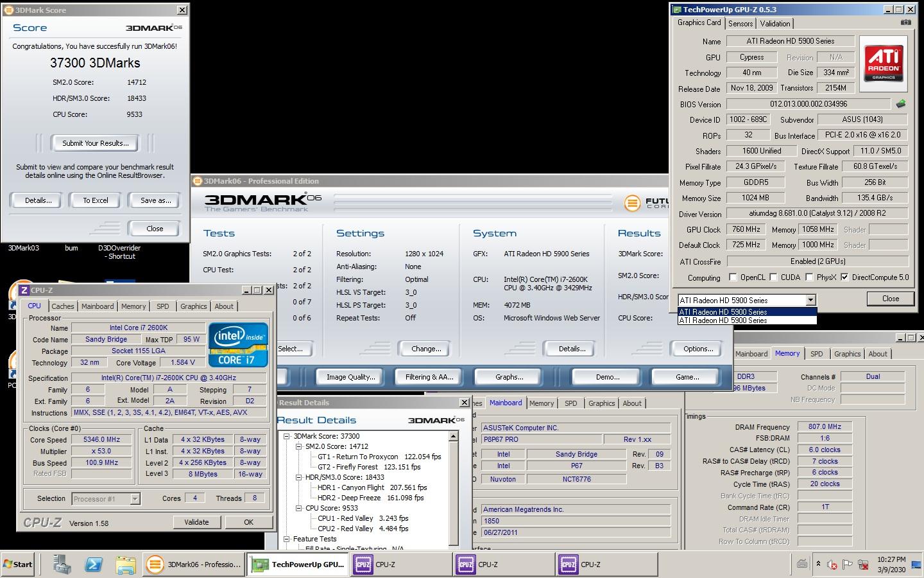Open Server Manager icon on the taskbar
Screen dimensions: 924x578
[62, 565]
